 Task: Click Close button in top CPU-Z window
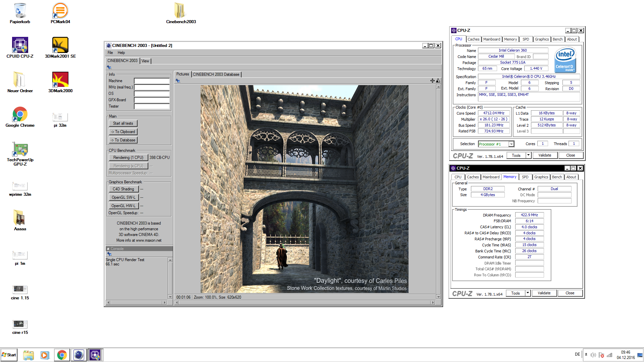(x=571, y=155)
